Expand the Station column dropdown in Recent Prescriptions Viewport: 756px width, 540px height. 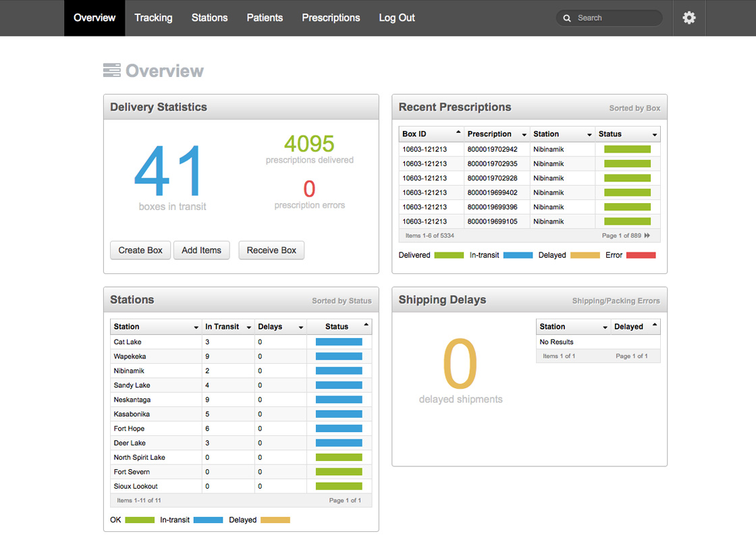coord(589,135)
